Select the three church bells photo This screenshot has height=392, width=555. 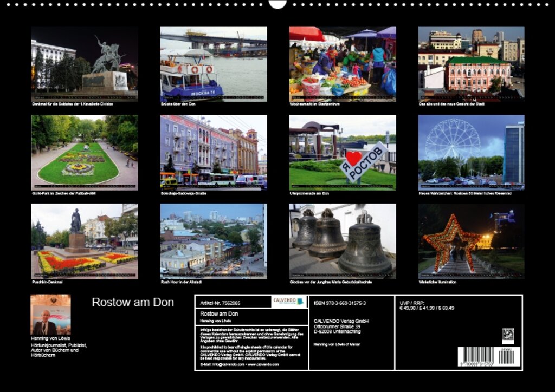tap(343, 241)
